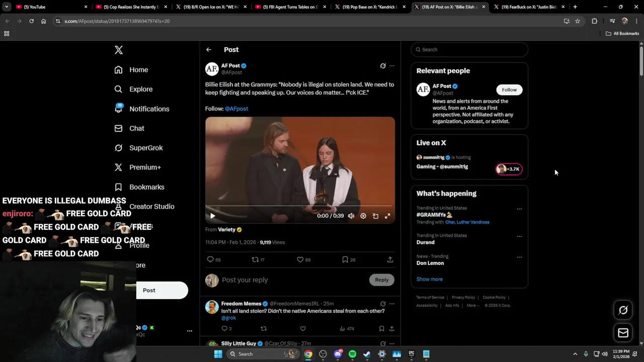This screenshot has height=362, width=644.
Task: Open Premium+ in X sidebar
Action: tap(137, 167)
